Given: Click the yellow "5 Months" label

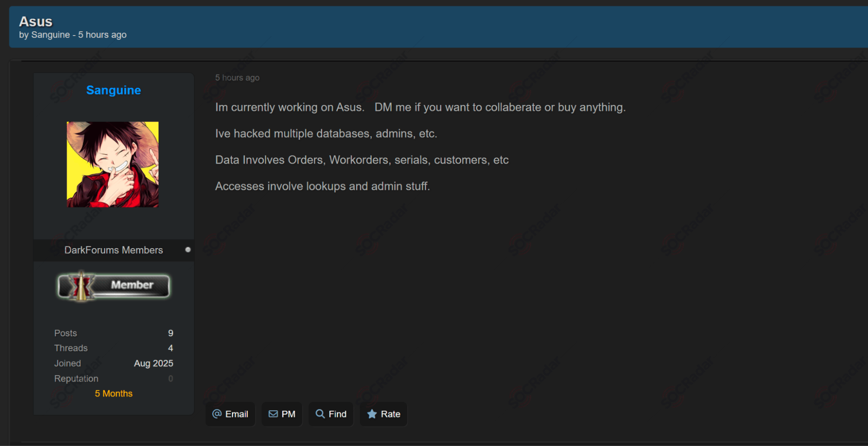Looking at the screenshot, I should click(x=113, y=394).
